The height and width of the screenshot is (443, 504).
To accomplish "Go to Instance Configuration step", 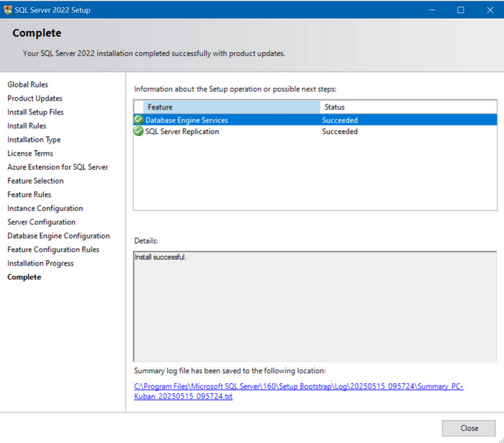I will point(45,208).
